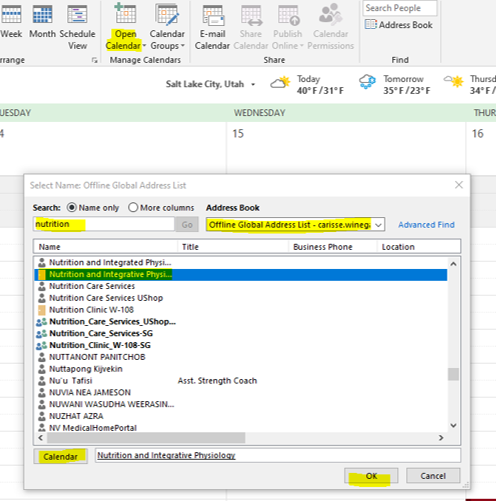
Task: Select Nutrition_Care_Services-SG group entry
Action: (x=101, y=333)
